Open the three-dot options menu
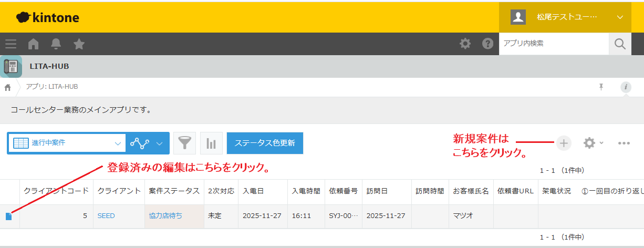This screenshot has height=248, width=644. pos(624,143)
